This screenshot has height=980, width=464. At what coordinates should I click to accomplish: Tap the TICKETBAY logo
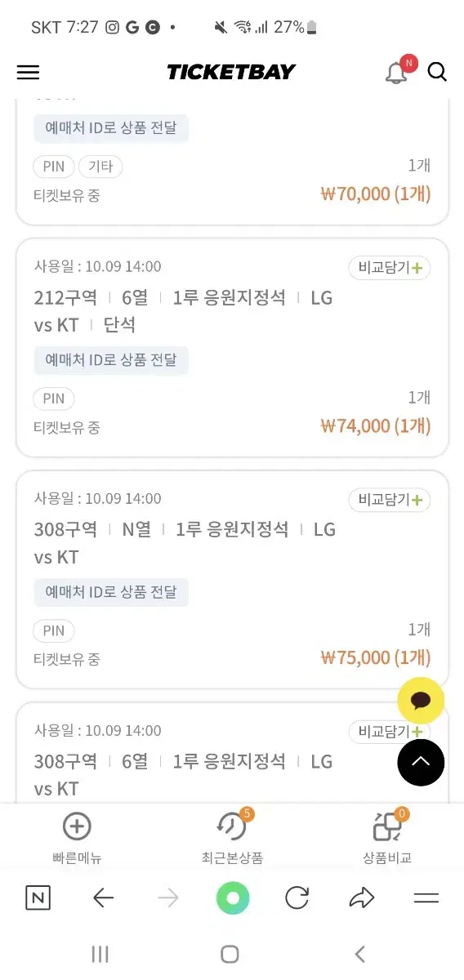point(231,72)
